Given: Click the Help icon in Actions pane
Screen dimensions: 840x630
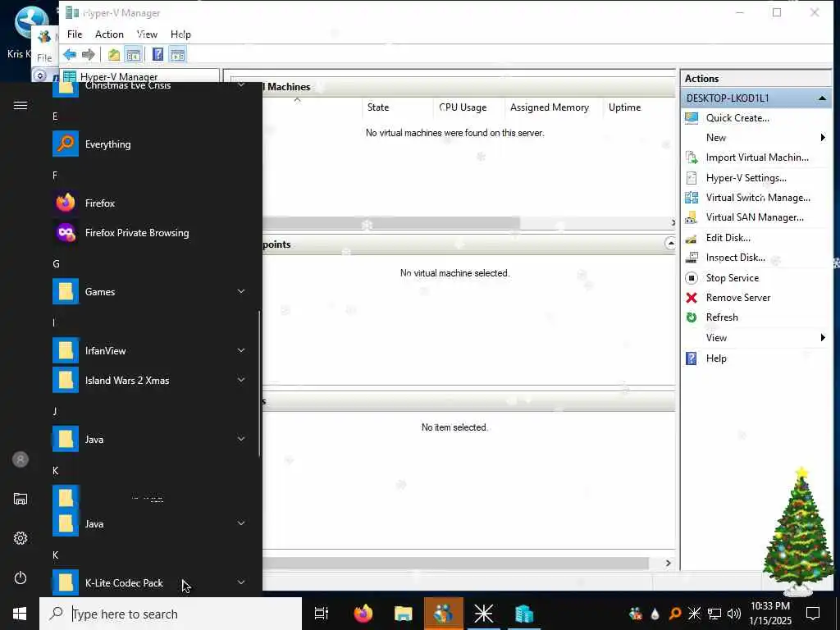Looking at the screenshot, I should click(x=692, y=358).
